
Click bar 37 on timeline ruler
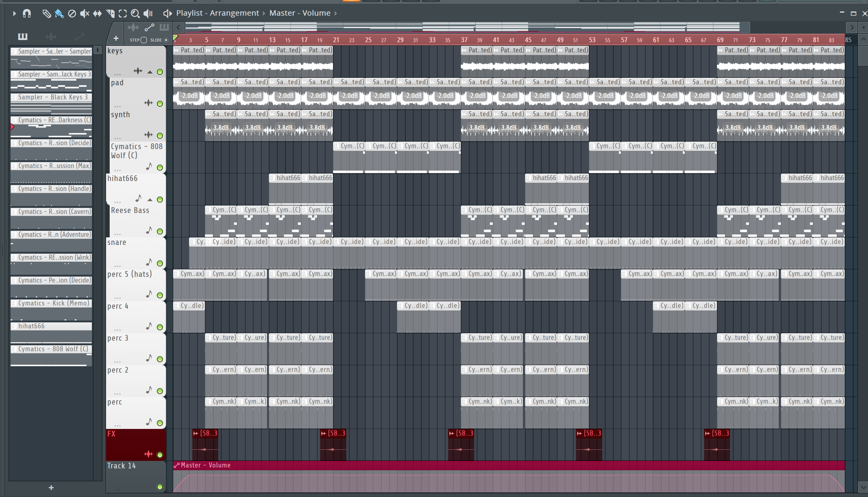pos(464,40)
